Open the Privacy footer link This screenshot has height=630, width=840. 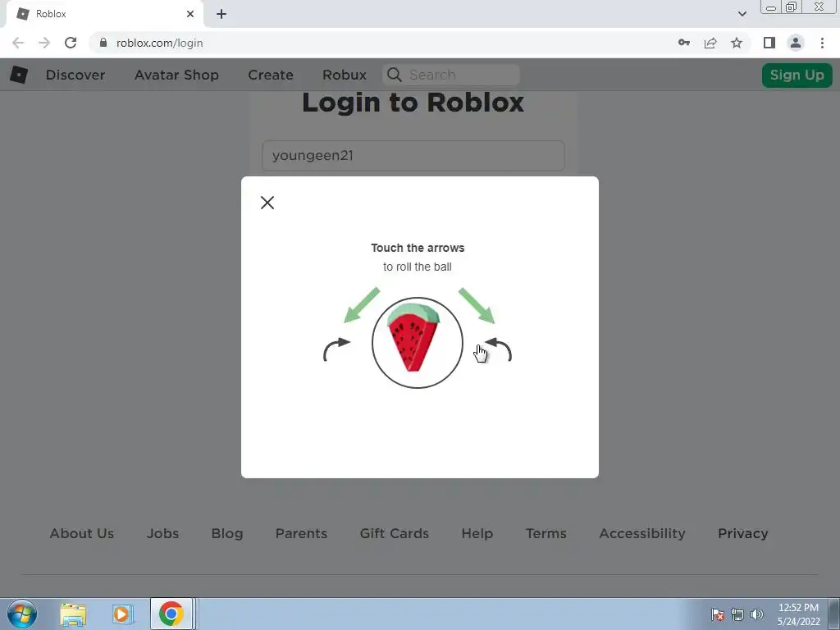click(x=743, y=533)
